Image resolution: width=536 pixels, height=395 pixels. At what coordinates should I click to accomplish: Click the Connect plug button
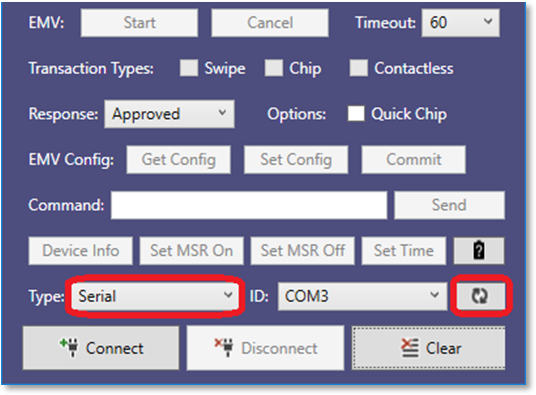pos(101,348)
